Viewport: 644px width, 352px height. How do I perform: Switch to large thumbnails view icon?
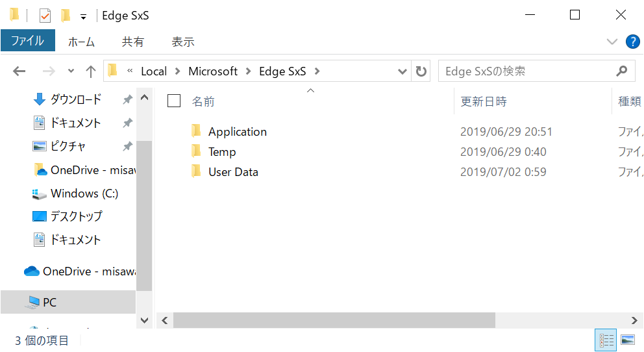pyautogui.click(x=627, y=340)
